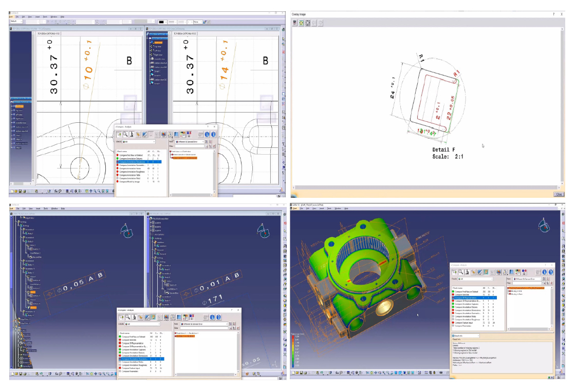576x392 pixels.
Task: Click vertical scrollbar in top-left xCompare results pane
Action: pyautogui.click(x=214, y=172)
